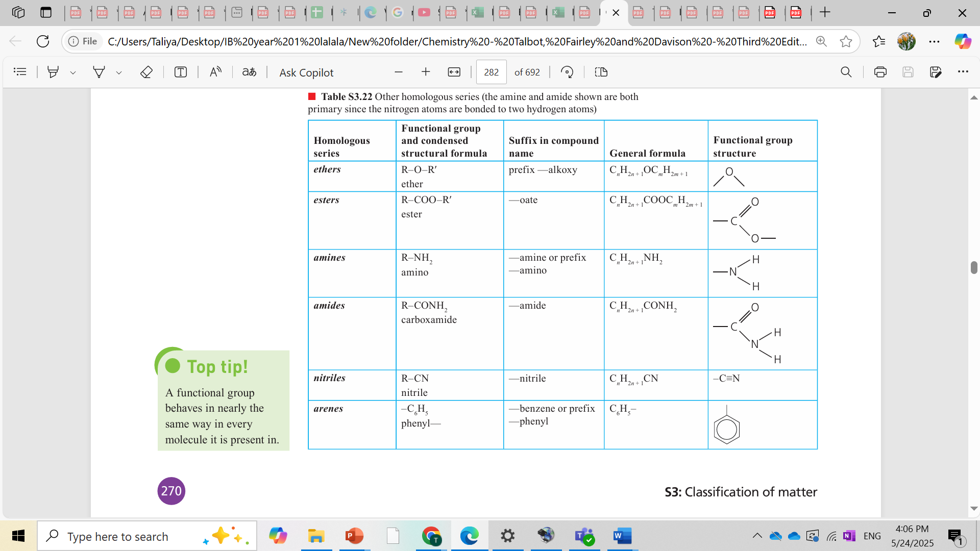Add this page to favorites star

[846, 41]
